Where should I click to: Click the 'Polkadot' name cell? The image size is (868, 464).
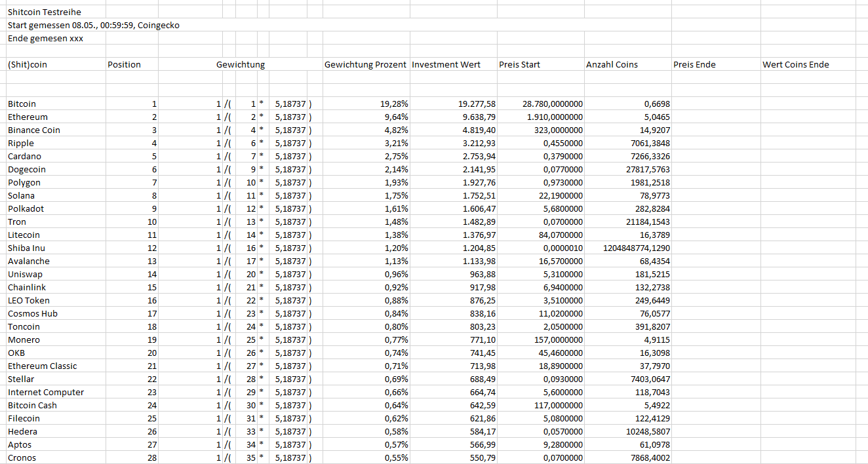56,208
